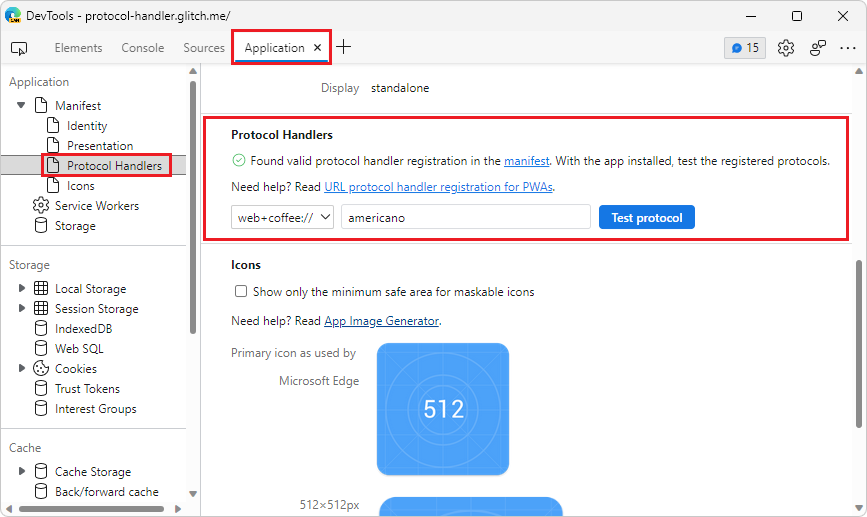Switch to the Console tab
The width and height of the screenshot is (867, 517).
(143, 48)
